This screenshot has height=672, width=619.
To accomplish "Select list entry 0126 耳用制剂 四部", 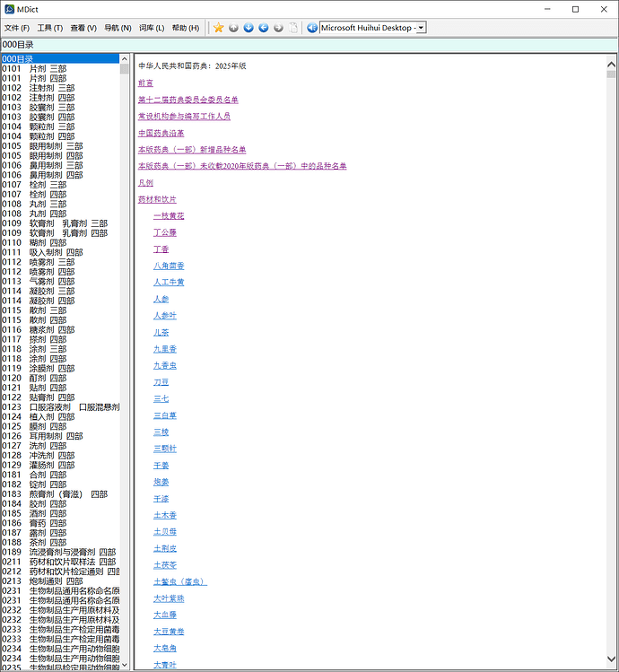I will pos(60,436).
